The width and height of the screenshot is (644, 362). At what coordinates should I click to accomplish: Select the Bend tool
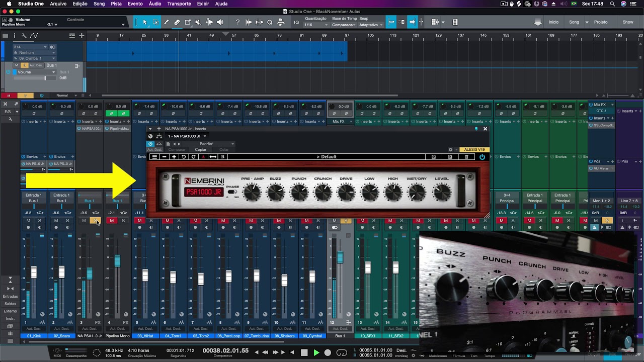click(x=209, y=22)
